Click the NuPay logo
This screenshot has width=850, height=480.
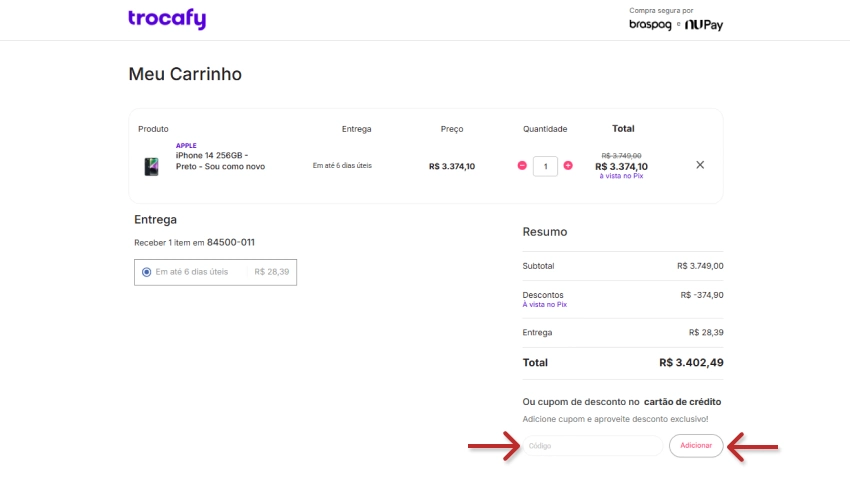coord(704,25)
